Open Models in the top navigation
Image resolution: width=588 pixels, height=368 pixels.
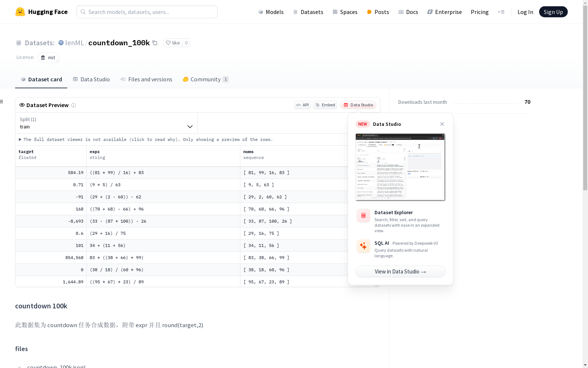point(271,12)
